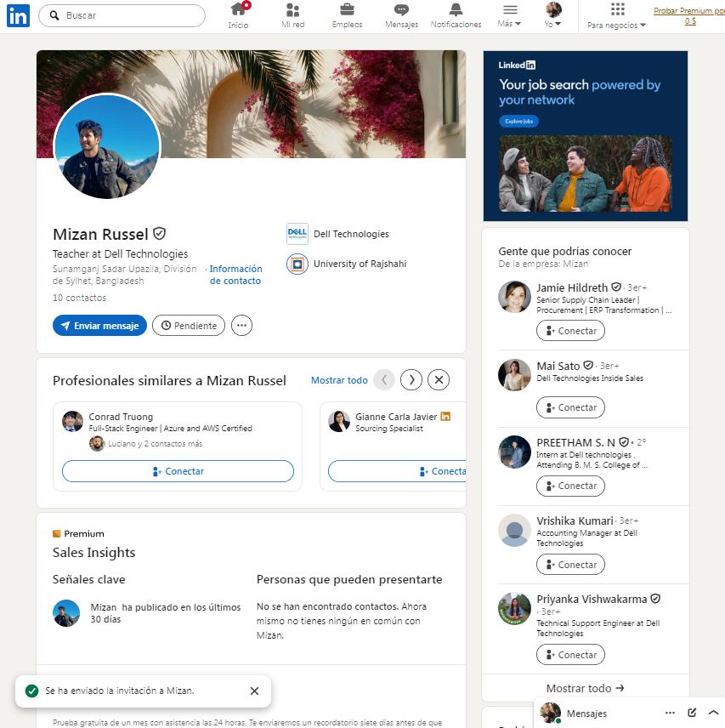Expand the Para negocios menu
The width and height of the screenshot is (725, 728).
pos(617,15)
